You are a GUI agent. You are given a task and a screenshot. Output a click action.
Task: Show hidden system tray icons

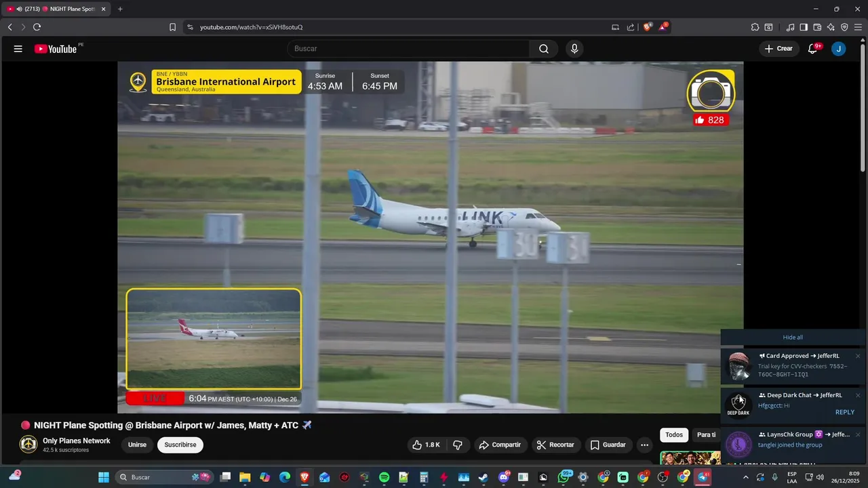point(746,477)
